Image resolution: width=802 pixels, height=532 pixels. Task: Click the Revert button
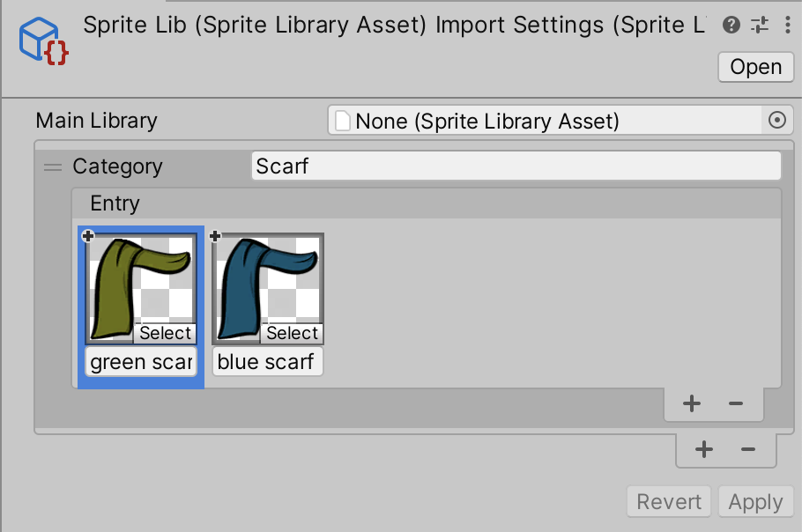[x=669, y=502]
